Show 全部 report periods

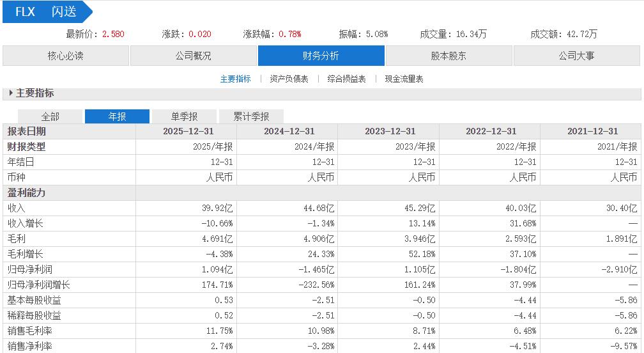(50, 116)
